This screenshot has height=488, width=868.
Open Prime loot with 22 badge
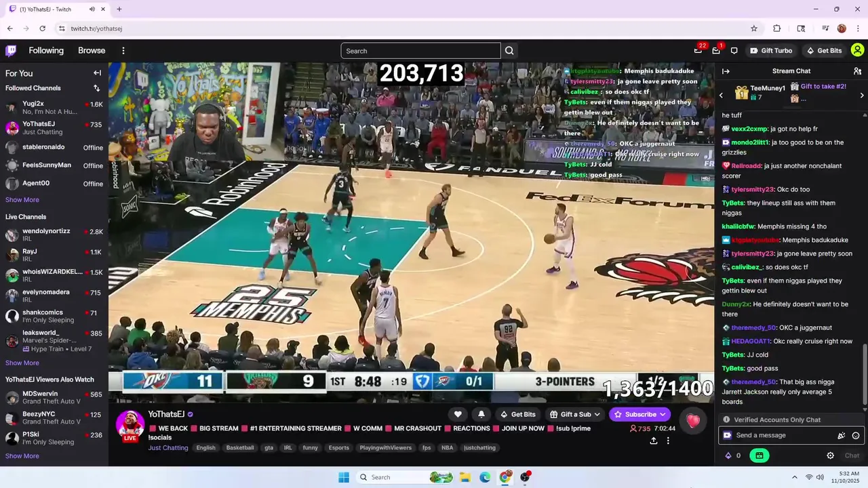pyautogui.click(x=698, y=50)
